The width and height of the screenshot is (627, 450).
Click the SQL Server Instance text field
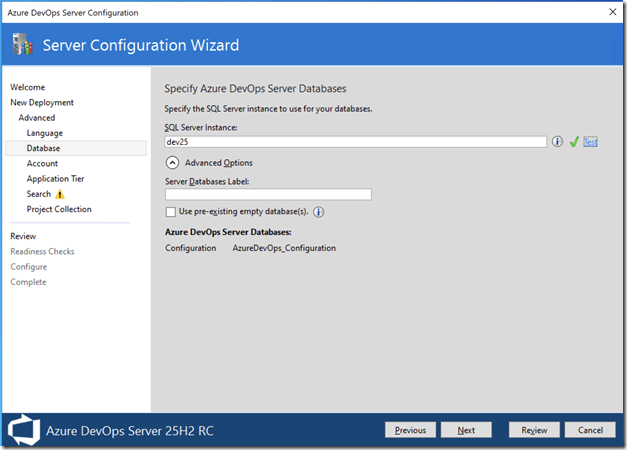355,142
